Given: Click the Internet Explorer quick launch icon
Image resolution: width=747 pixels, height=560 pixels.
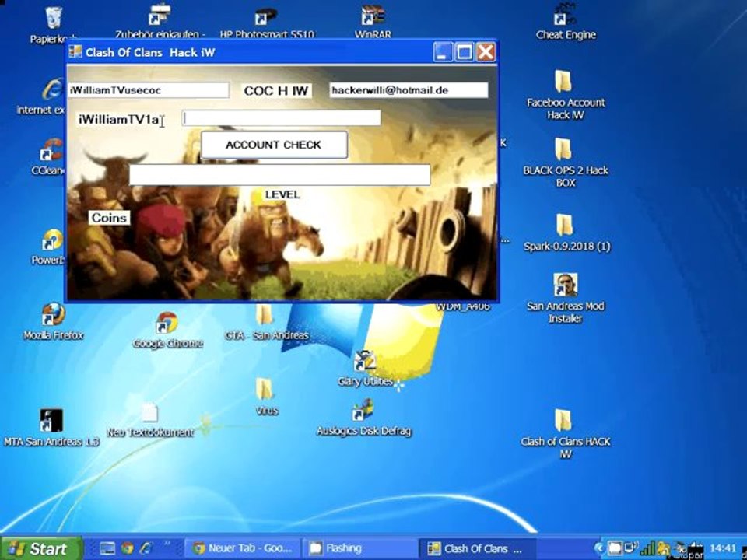Looking at the screenshot, I should [146, 548].
